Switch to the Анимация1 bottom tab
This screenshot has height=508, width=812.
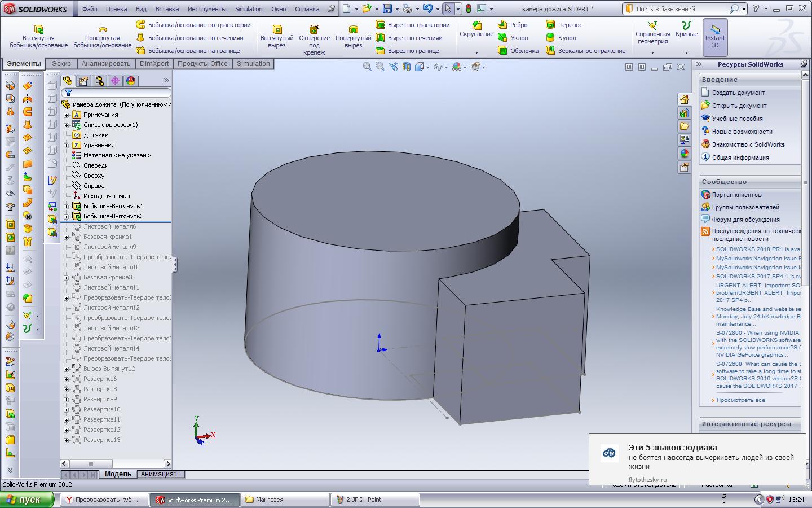pyautogui.click(x=159, y=474)
